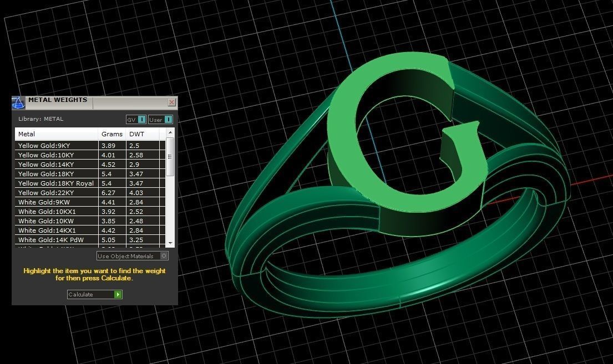Screen dimensions: 613x364
Task: Click the 2.5 DWT value
Action: (134, 146)
